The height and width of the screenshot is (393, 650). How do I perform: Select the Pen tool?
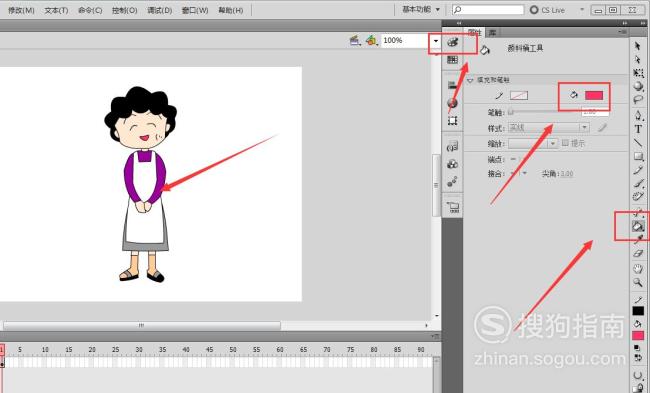638,115
